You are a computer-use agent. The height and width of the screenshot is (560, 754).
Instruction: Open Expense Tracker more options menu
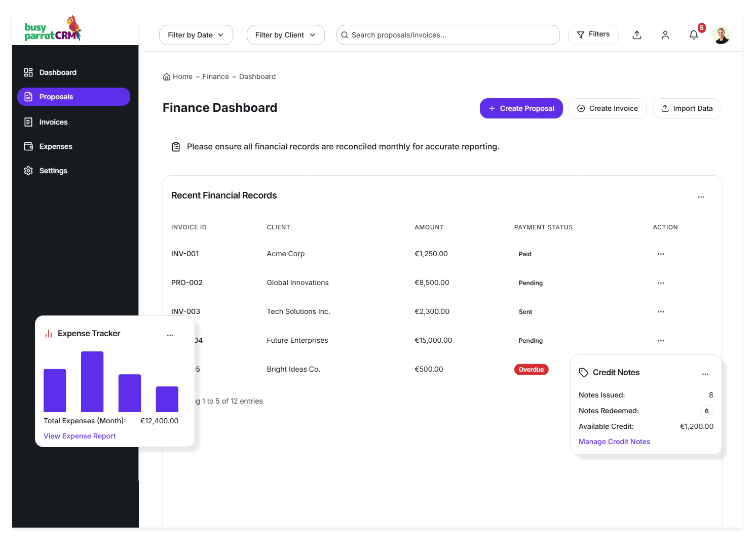point(170,335)
